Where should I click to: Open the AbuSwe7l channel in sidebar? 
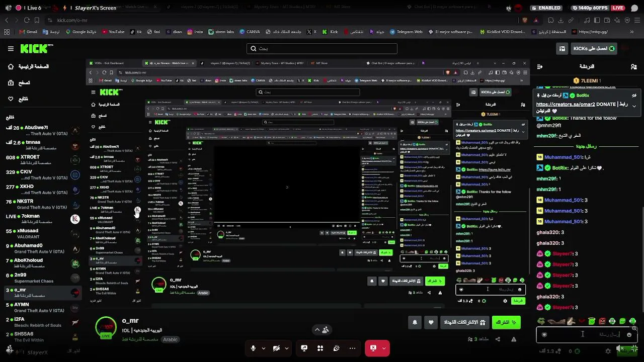(x=42, y=130)
